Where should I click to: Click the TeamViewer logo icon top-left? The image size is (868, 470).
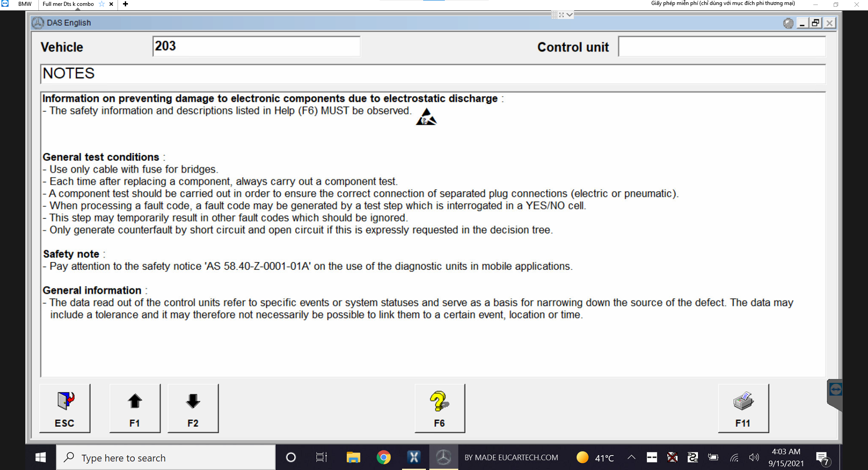[5, 4]
